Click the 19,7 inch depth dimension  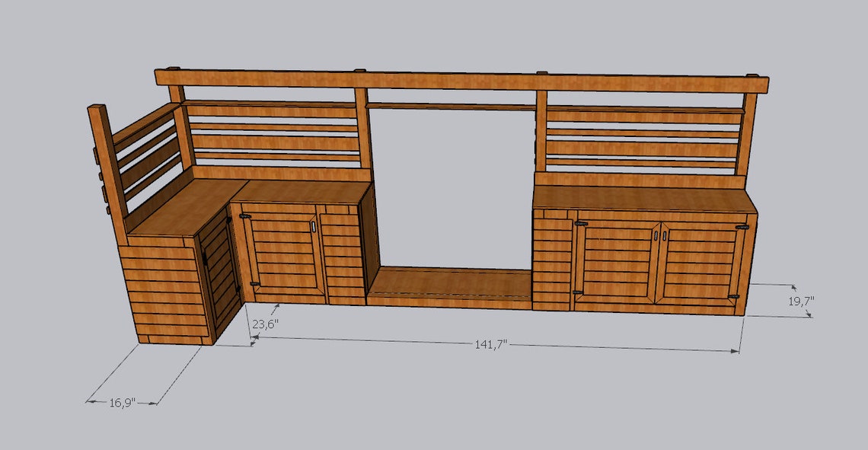[799, 300]
